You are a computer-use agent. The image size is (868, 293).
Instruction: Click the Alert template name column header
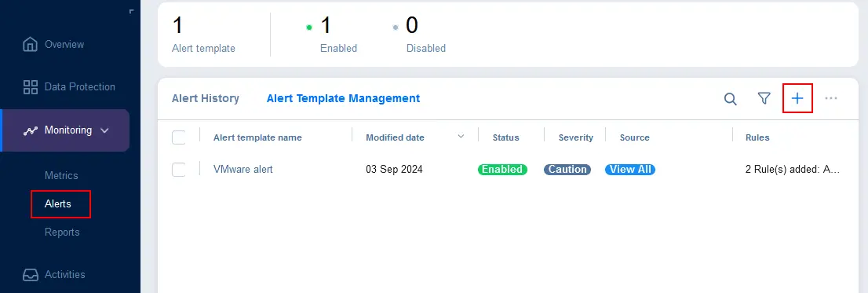257,137
